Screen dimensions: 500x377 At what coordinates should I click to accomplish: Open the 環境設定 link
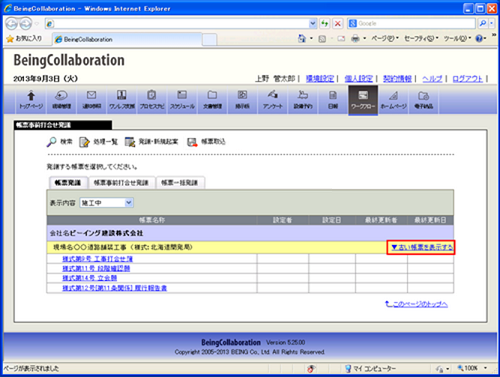pyautogui.click(x=320, y=79)
